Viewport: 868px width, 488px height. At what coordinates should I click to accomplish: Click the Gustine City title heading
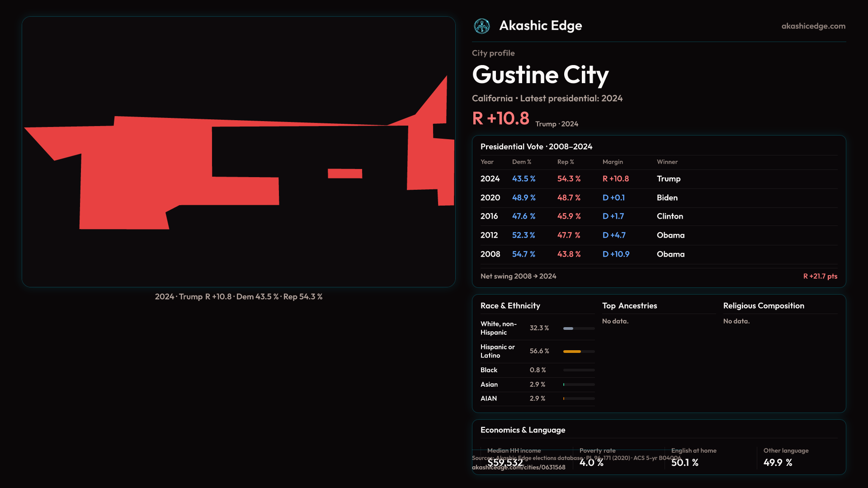tap(540, 75)
